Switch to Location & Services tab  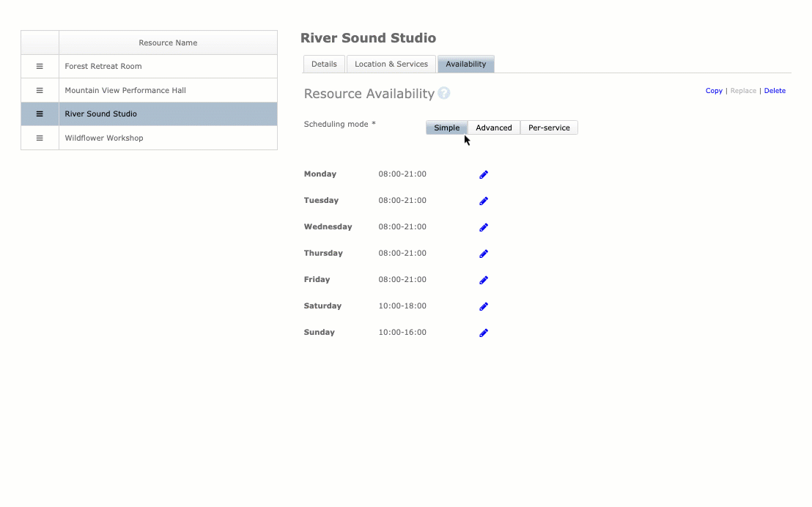[391, 64]
